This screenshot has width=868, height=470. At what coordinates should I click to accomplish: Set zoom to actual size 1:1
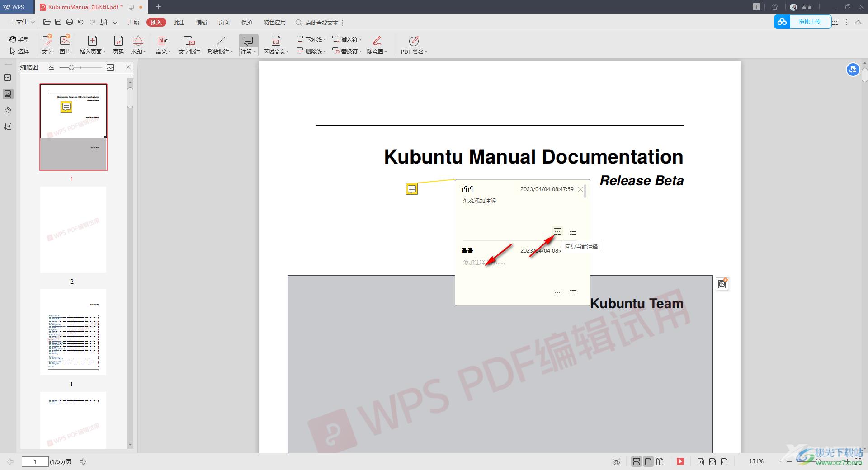[700, 461]
